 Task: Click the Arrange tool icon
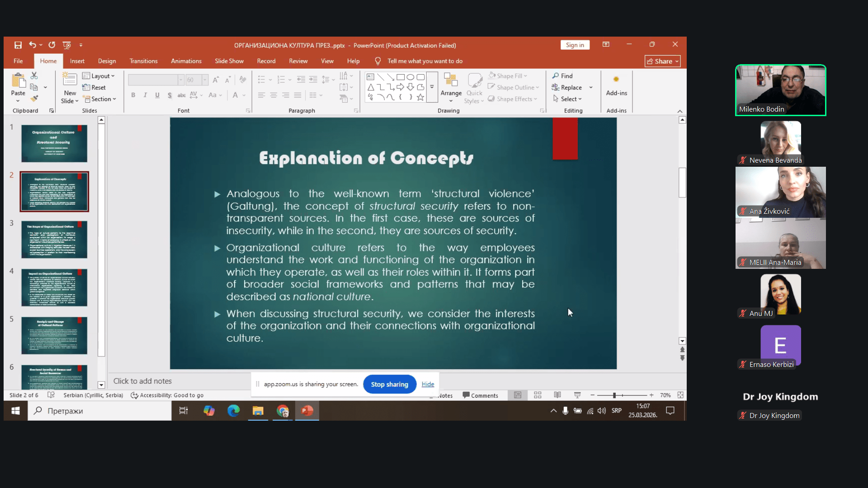tap(451, 81)
